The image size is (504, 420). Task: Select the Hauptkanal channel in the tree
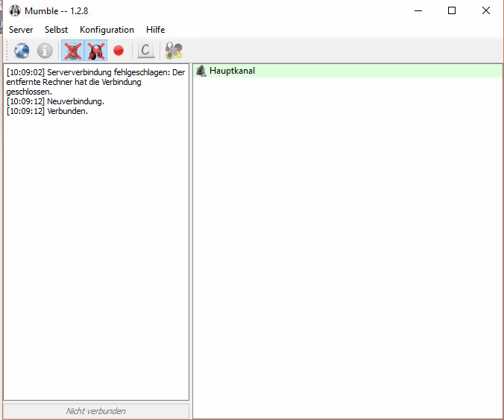pyautogui.click(x=232, y=71)
